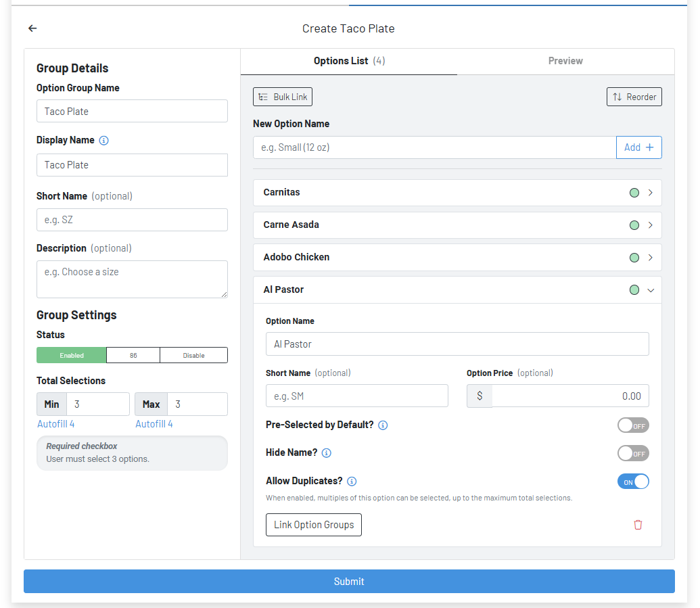
Task: Select the Options List tab
Action: [x=349, y=61]
